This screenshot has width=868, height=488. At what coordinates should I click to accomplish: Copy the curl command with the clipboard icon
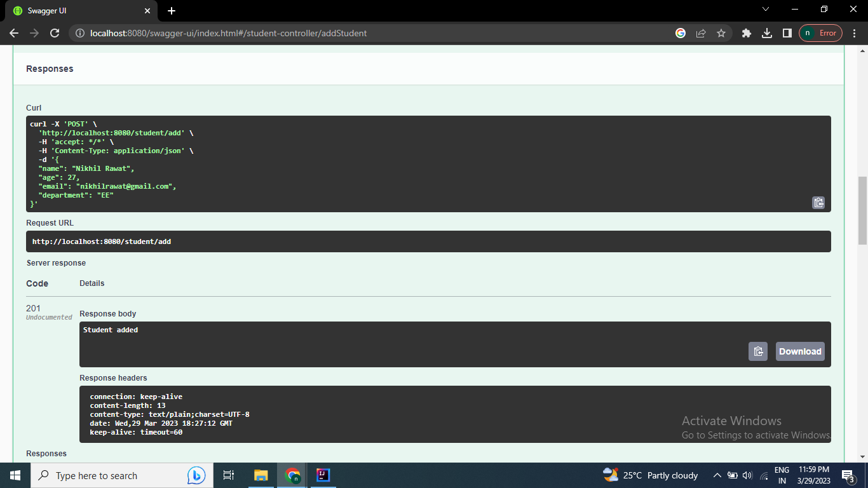click(x=818, y=202)
